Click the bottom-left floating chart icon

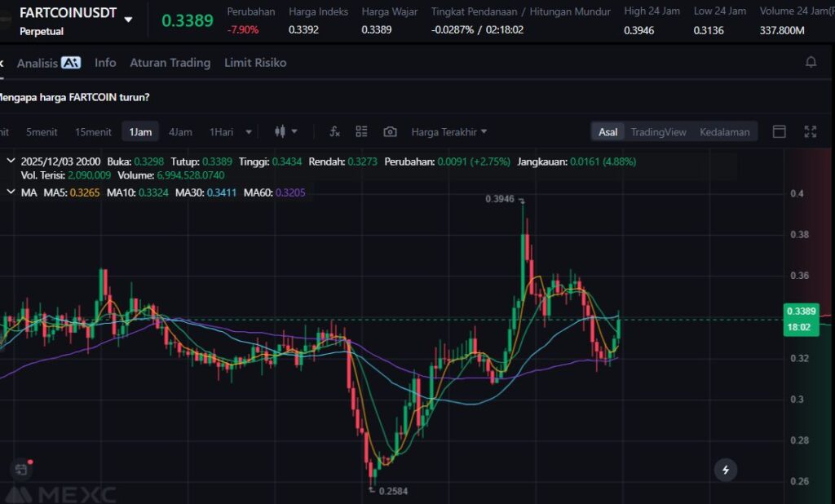click(20, 469)
